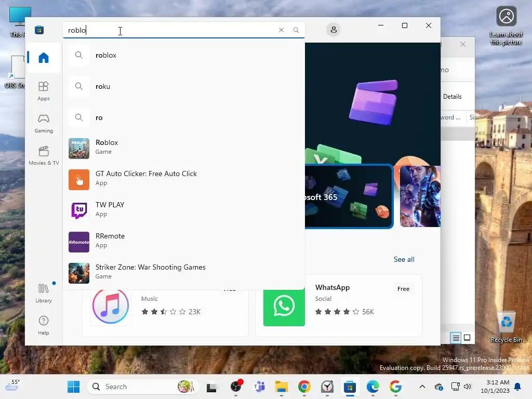Open the Windows Start menu
This screenshot has width=532, height=399.
pyautogui.click(x=73, y=387)
